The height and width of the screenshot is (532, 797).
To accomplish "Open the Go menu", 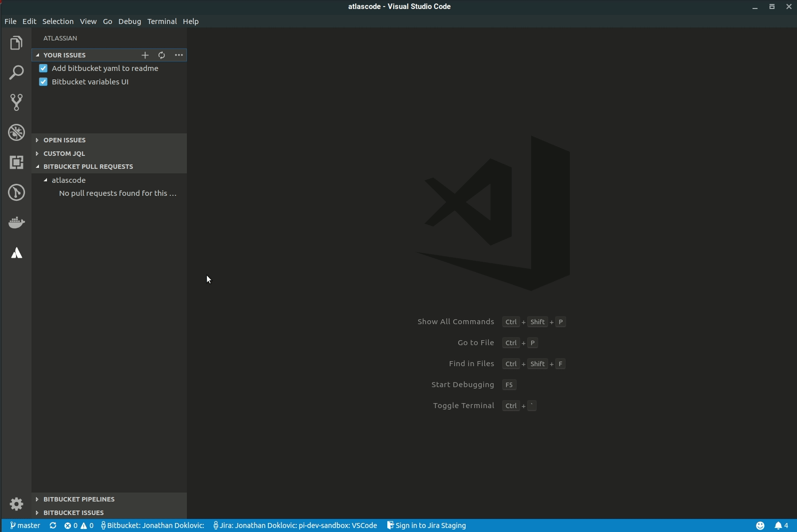I will 107,21.
